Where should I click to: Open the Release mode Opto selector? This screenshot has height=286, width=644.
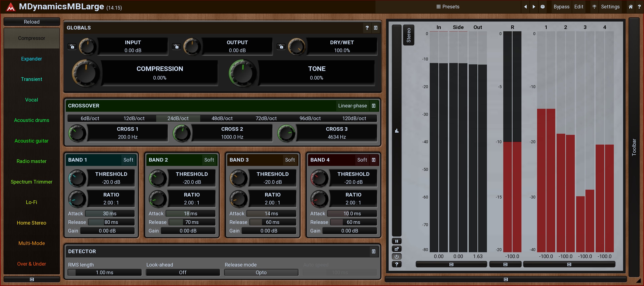[261, 273]
